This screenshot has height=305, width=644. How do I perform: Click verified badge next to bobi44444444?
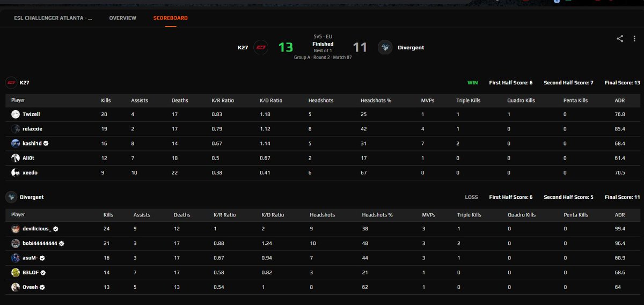pyautogui.click(x=61, y=243)
